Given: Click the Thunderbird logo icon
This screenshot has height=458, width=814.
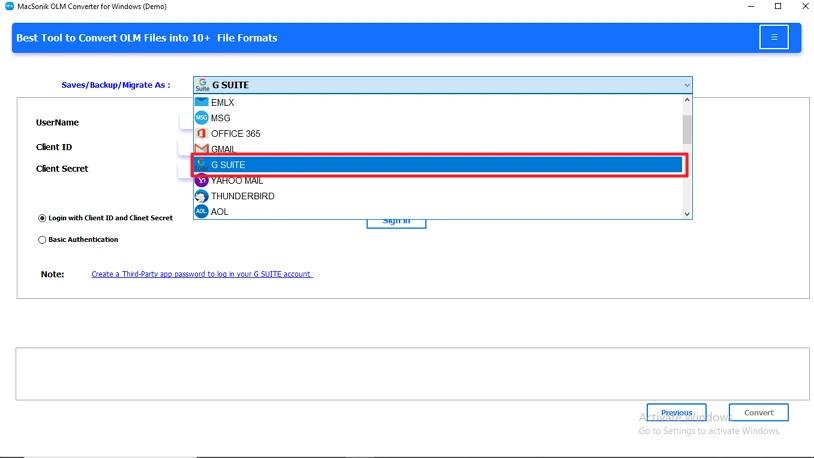Looking at the screenshot, I should pos(201,196).
